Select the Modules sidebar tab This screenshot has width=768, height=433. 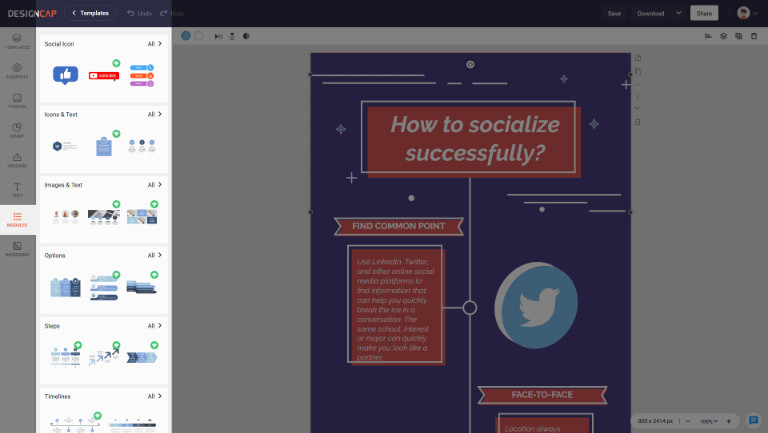pyautogui.click(x=17, y=219)
